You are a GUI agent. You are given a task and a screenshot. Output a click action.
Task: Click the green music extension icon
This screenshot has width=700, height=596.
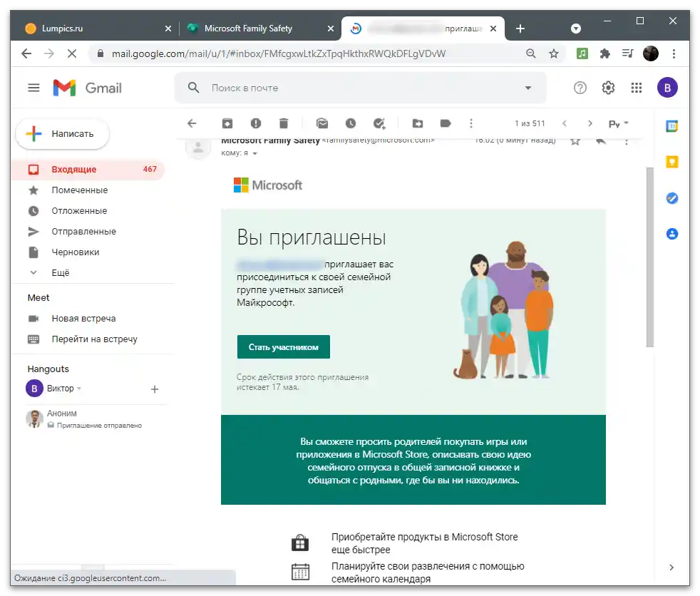coord(582,54)
